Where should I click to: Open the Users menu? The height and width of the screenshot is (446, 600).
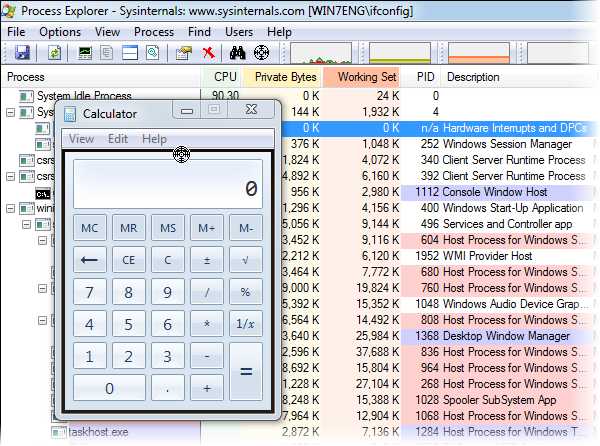click(x=239, y=32)
